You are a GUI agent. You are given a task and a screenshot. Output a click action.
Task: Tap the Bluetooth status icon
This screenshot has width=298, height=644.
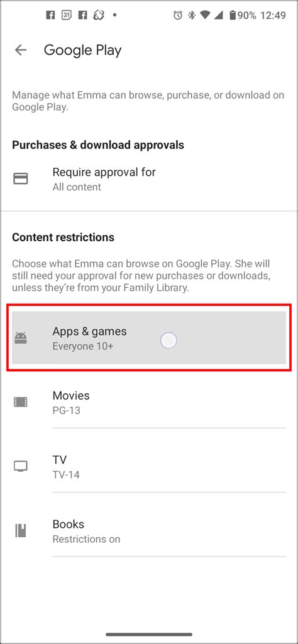coord(191,16)
